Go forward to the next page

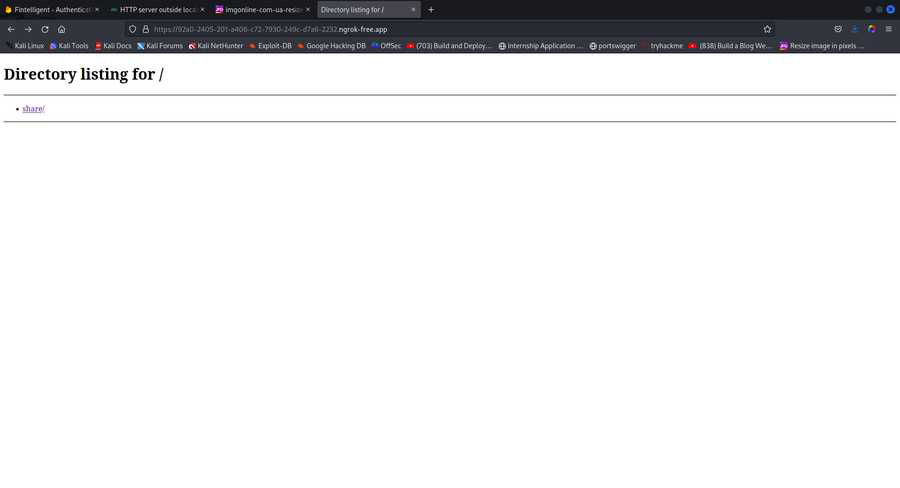pyautogui.click(x=28, y=29)
